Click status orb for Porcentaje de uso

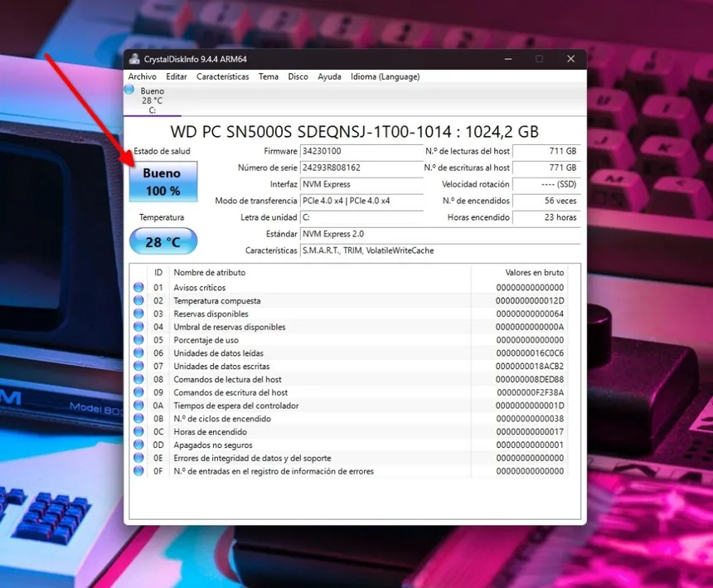[138, 340]
